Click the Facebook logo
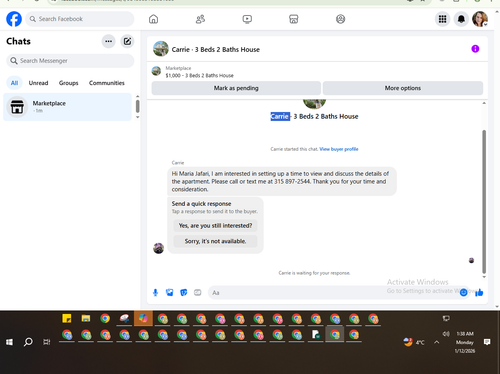The image size is (500, 374). [x=14, y=19]
